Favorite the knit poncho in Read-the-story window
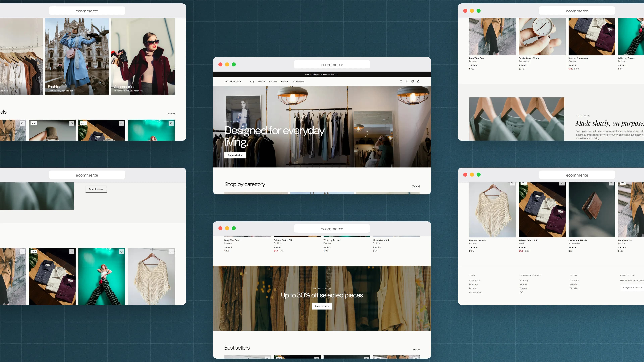The image size is (644, 362). click(x=171, y=252)
